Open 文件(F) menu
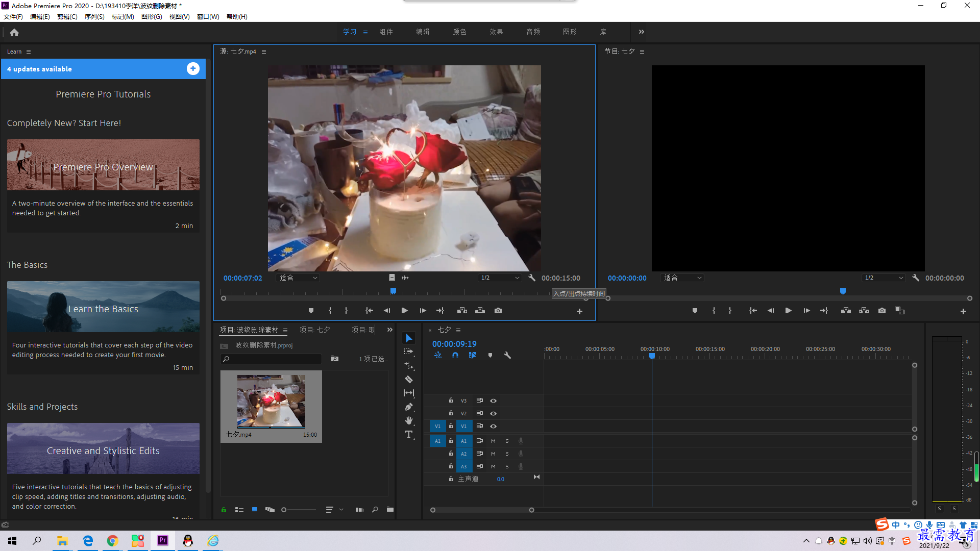 click(13, 16)
